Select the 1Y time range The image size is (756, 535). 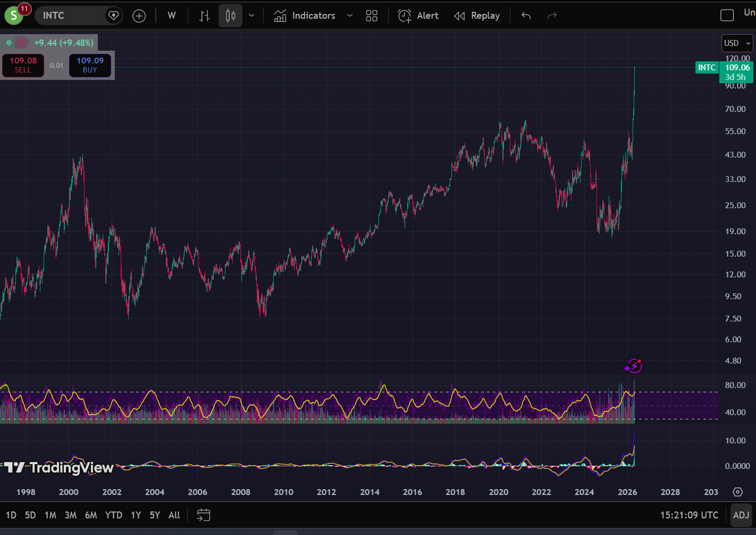pyautogui.click(x=136, y=515)
